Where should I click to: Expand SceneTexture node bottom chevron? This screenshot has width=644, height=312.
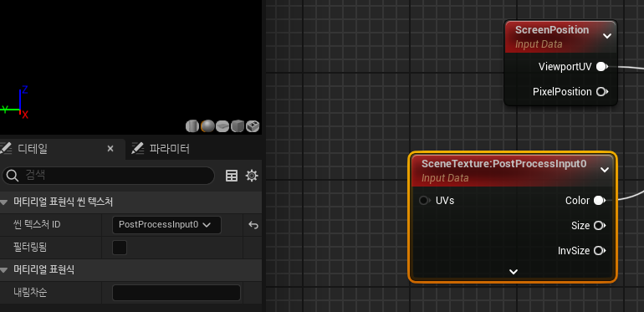point(514,271)
